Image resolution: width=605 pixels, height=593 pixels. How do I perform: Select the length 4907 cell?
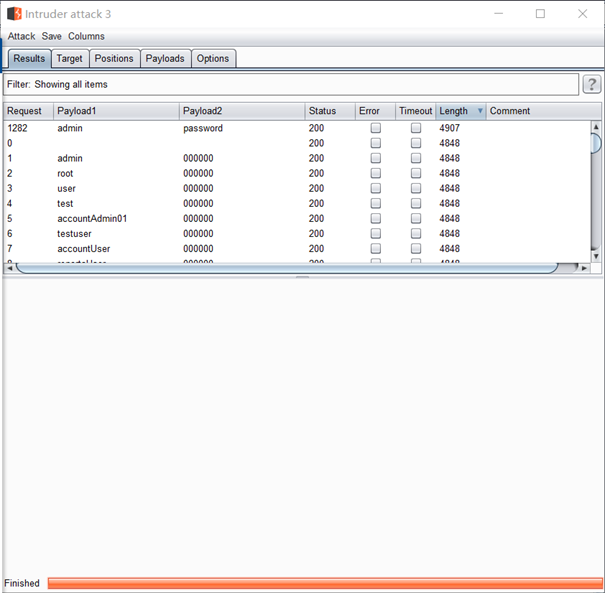pyautogui.click(x=450, y=128)
